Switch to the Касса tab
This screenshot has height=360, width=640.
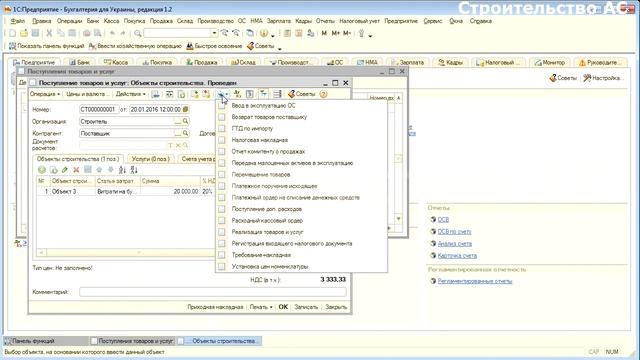coord(116,62)
